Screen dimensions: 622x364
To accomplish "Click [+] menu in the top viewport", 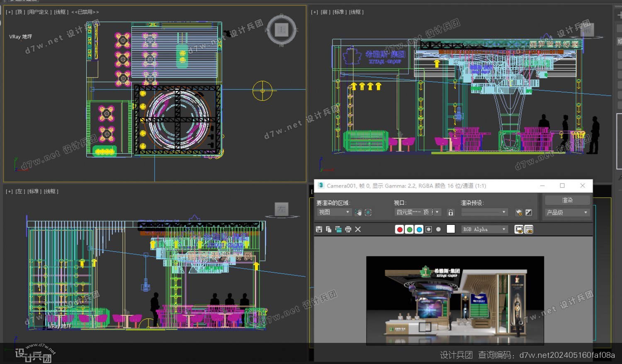I will click(x=9, y=12).
